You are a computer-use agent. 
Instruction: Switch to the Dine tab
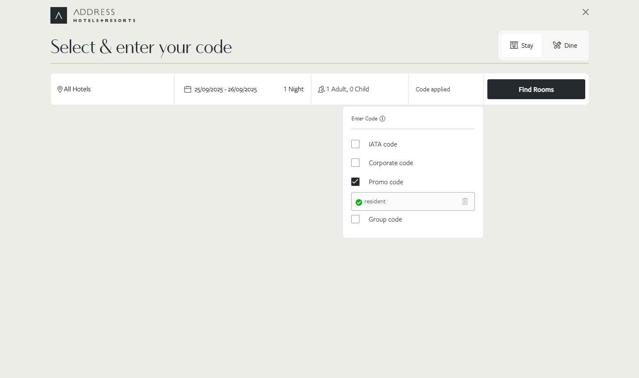click(564, 45)
